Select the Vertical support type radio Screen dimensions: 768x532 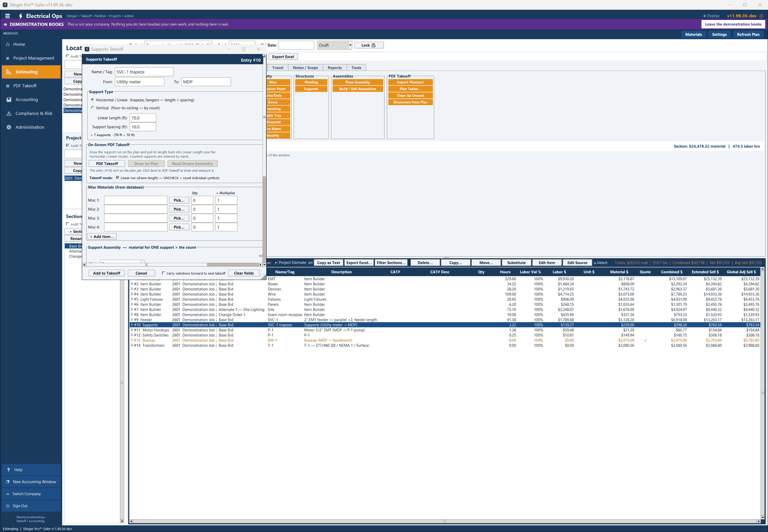[x=93, y=108]
